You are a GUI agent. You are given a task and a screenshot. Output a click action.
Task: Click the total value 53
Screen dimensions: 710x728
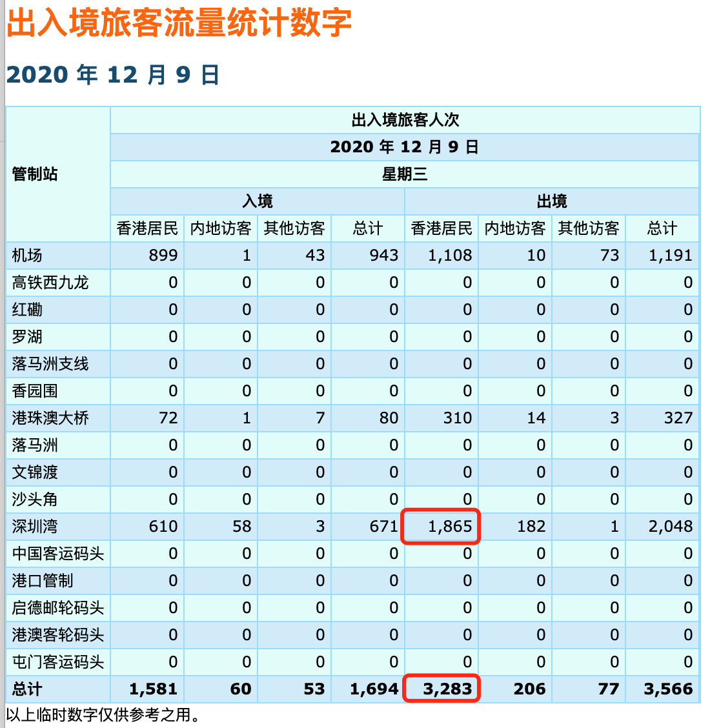click(x=314, y=689)
